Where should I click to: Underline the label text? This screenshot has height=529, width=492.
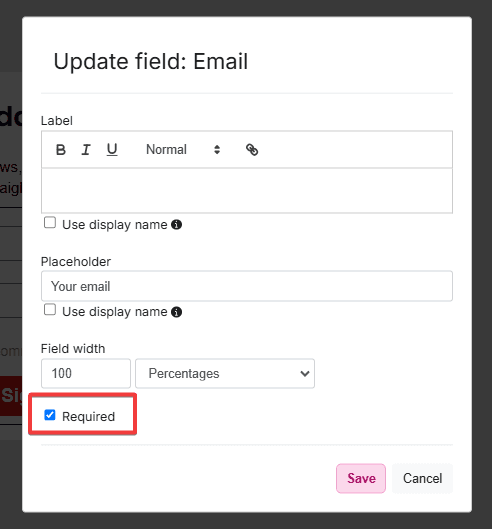pyautogui.click(x=112, y=149)
